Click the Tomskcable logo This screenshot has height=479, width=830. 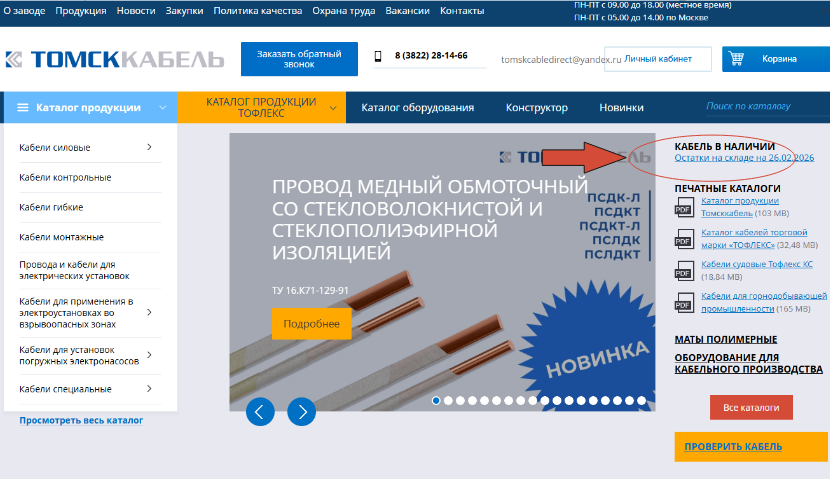(113, 60)
